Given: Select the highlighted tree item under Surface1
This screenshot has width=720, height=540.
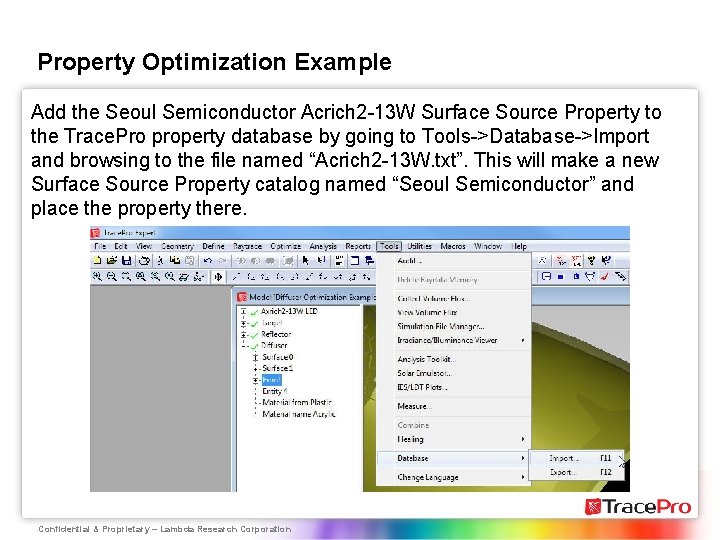Looking at the screenshot, I should pos(271,380).
